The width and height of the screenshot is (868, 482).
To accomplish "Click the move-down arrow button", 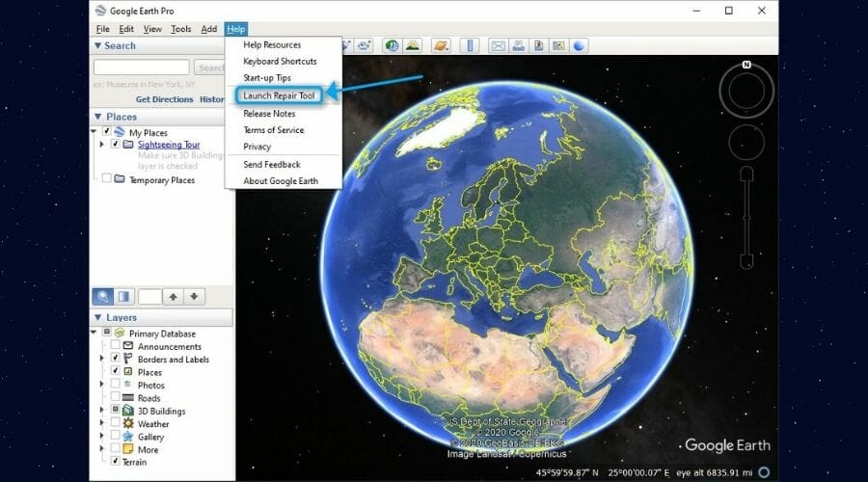I will coord(194,297).
